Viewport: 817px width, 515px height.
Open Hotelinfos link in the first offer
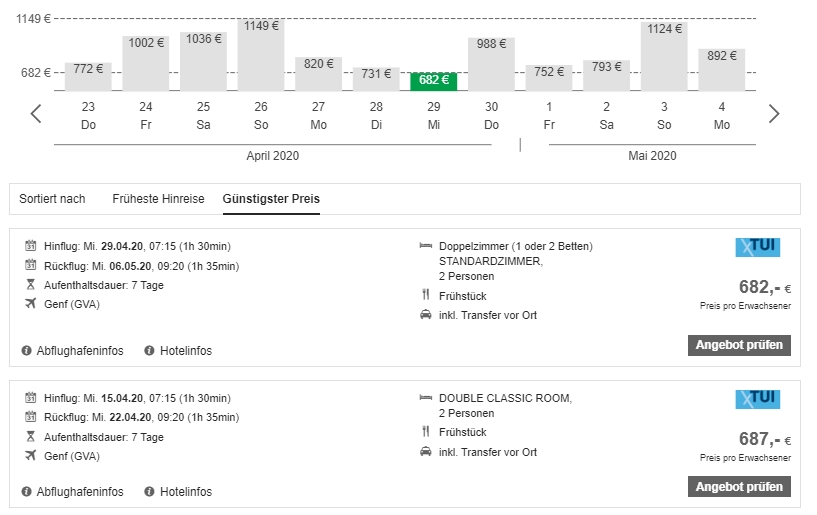coord(186,351)
